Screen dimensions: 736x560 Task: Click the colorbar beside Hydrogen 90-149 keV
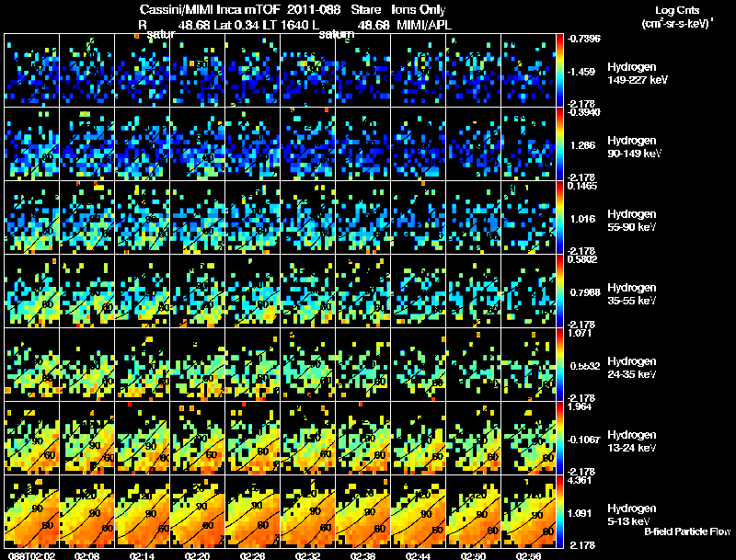pyautogui.click(x=559, y=144)
